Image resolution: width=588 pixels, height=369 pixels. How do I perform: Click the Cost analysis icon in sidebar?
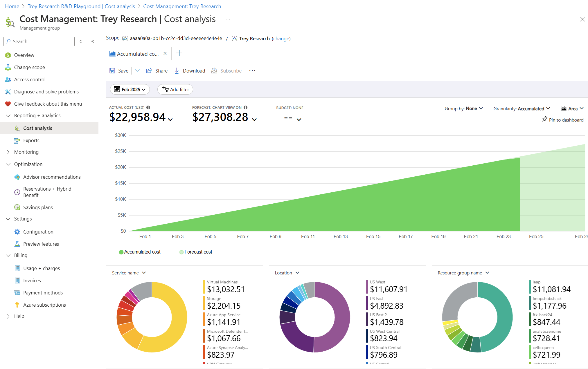click(x=17, y=128)
